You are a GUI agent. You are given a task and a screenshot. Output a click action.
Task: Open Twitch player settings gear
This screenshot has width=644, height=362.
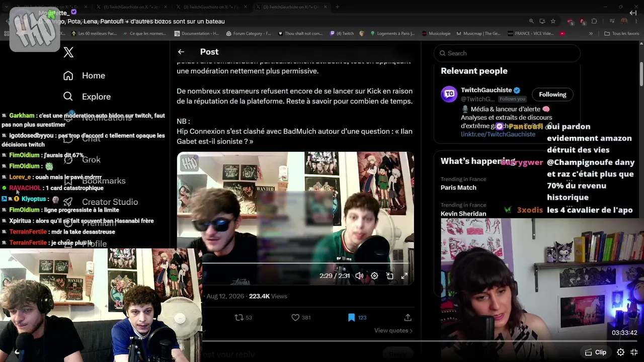[621, 352]
